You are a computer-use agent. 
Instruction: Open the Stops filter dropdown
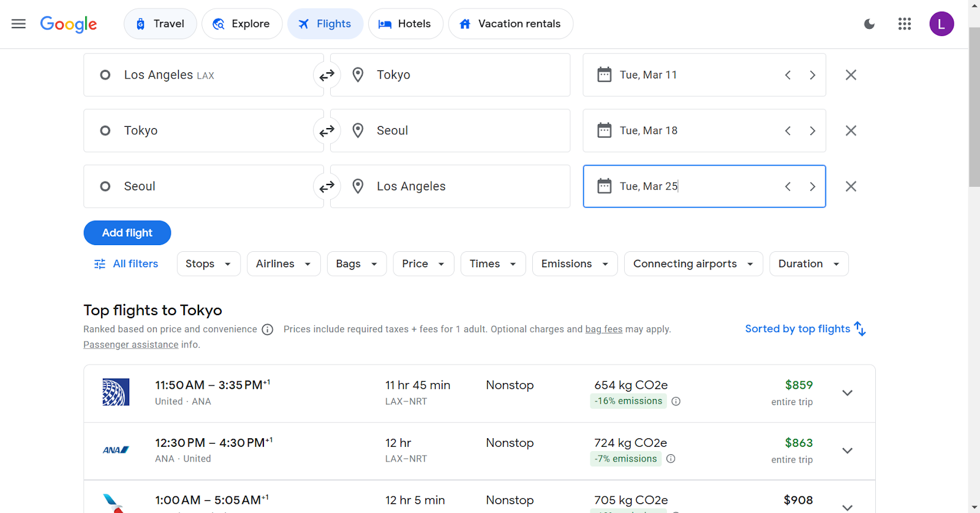point(209,264)
